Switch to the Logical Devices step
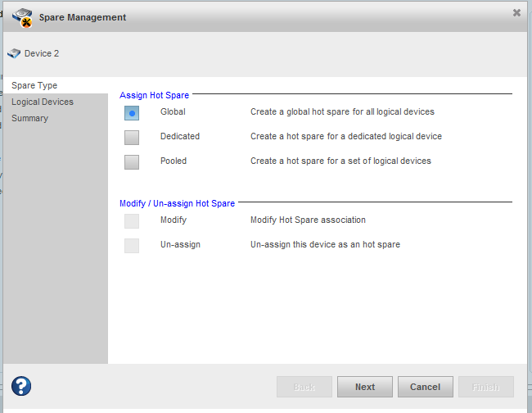Image resolution: width=532 pixels, height=413 pixels. point(43,102)
